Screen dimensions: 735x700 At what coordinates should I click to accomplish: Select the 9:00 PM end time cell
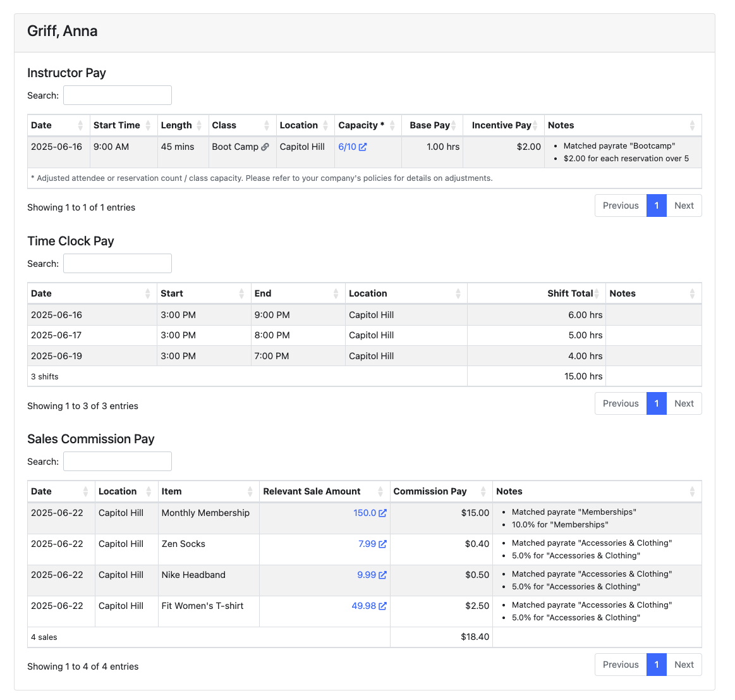coord(298,316)
